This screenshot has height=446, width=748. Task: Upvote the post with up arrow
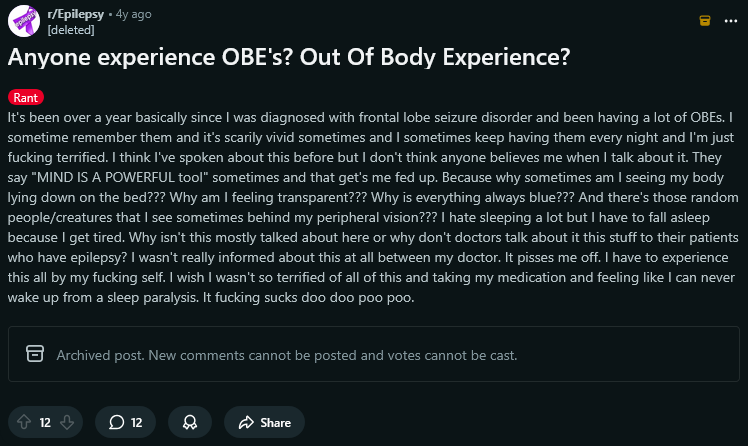click(23, 423)
